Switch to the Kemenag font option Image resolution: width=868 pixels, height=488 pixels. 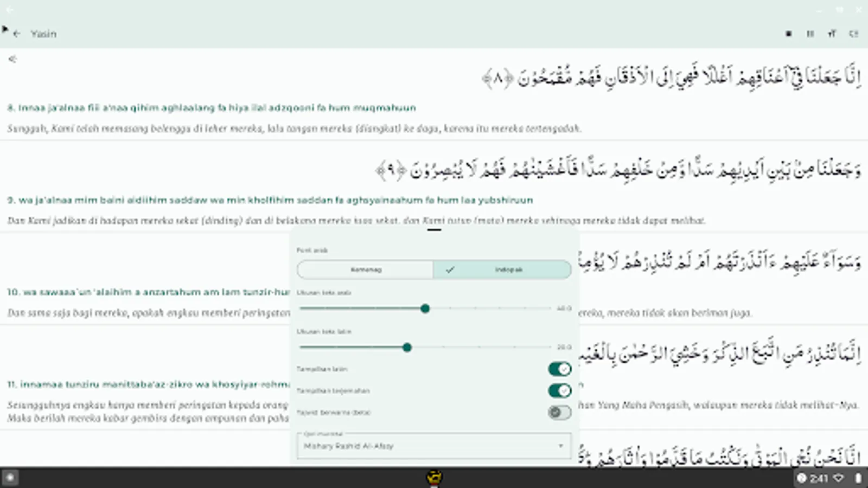click(x=364, y=269)
